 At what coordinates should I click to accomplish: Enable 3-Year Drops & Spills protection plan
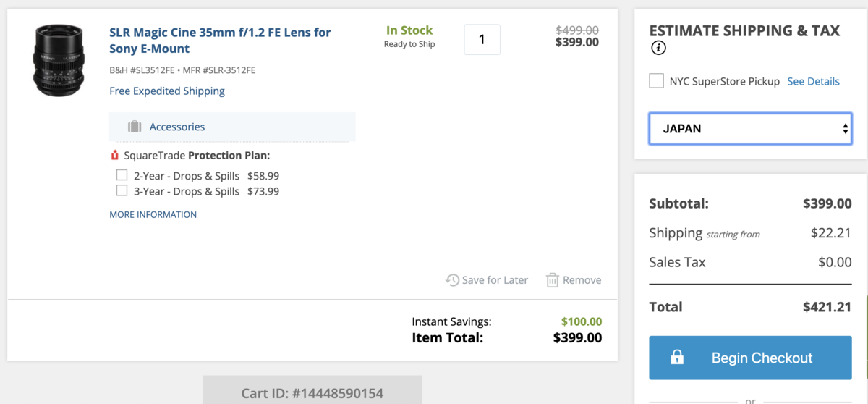tap(122, 191)
